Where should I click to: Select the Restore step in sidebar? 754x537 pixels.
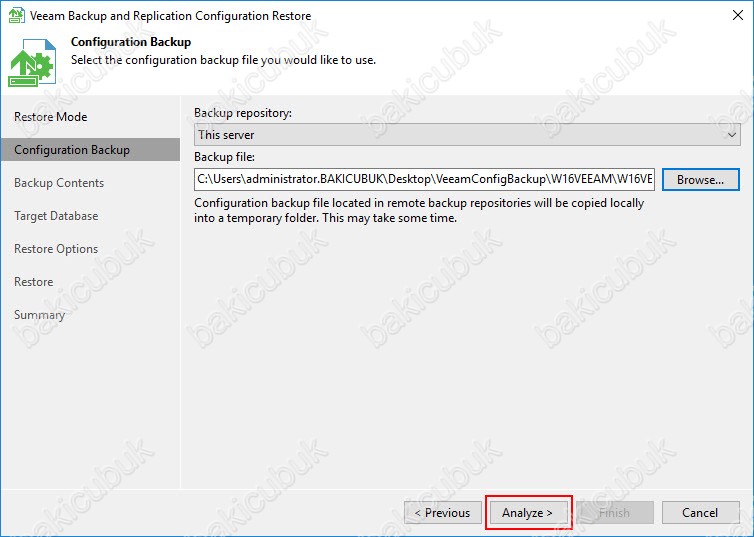click(34, 282)
